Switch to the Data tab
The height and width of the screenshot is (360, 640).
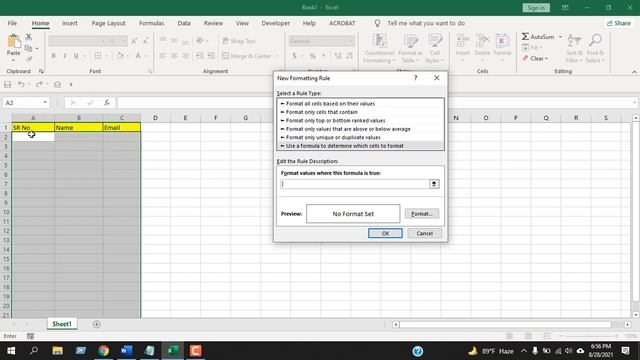pos(184,23)
